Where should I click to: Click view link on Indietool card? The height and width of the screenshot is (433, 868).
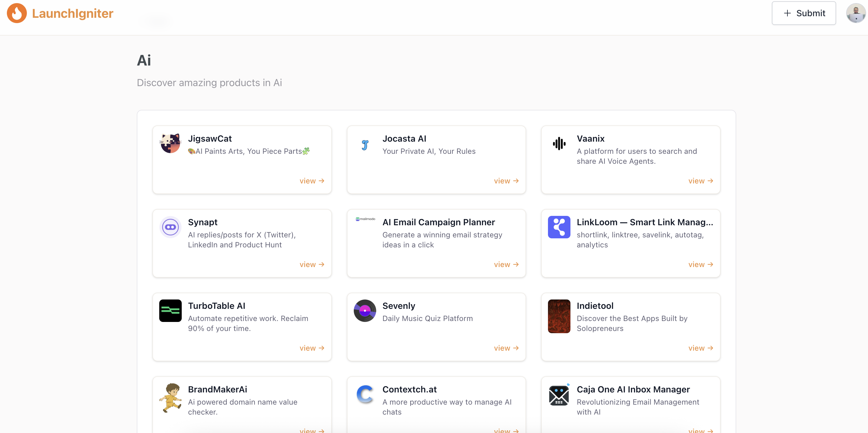click(700, 348)
